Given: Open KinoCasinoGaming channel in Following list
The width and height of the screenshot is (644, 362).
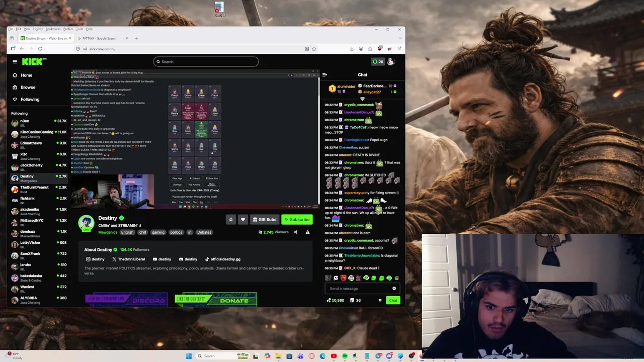Looking at the screenshot, I should tap(39, 134).
